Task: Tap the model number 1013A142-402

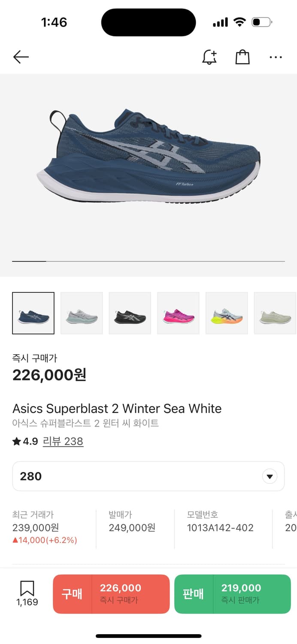Action: [220, 528]
